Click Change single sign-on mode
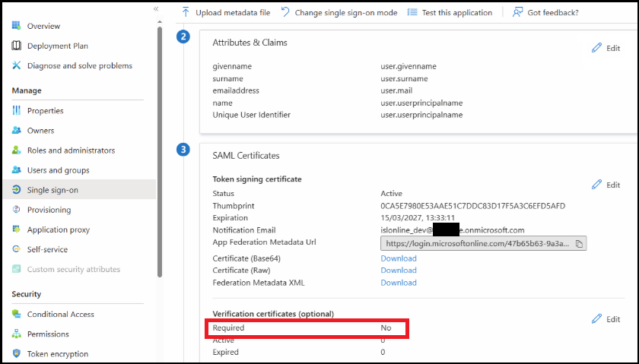The height and width of the screenshot is (364, 639). pos(346,13)
